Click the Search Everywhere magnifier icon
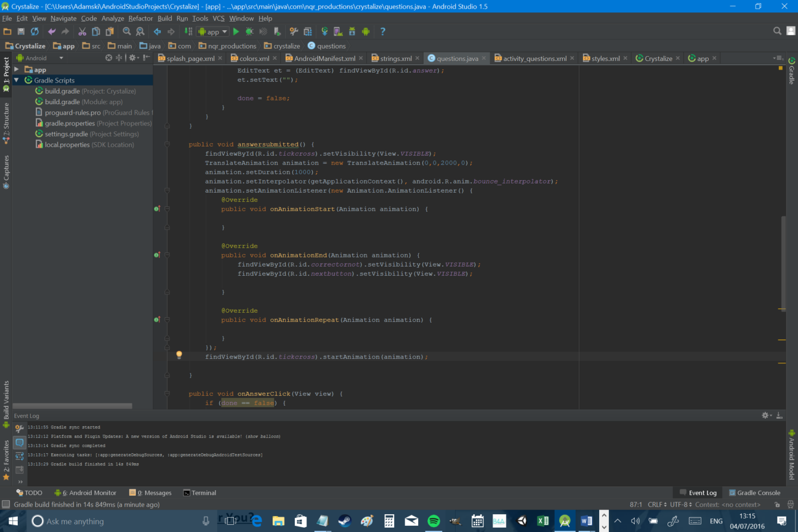Viewport: 798px width, 532px height. [777, 31]
